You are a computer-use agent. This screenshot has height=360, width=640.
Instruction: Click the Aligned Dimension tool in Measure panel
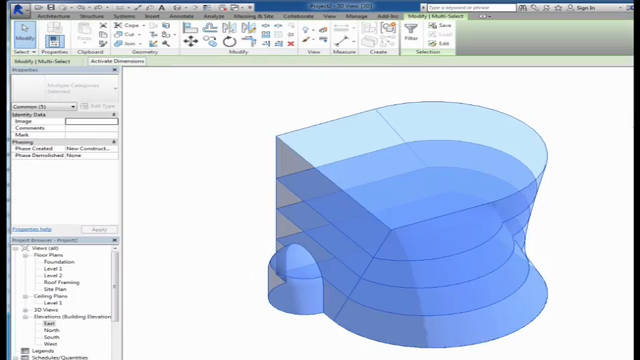point(341,41)
